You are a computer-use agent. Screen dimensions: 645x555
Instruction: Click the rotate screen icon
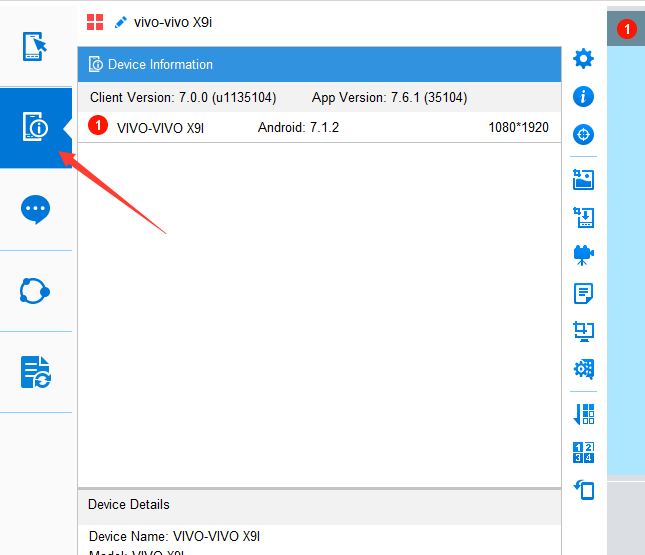(583, 490)
